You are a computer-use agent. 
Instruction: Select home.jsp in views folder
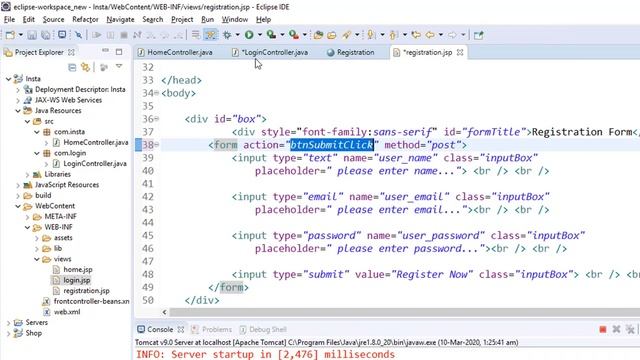click(78, 269)
